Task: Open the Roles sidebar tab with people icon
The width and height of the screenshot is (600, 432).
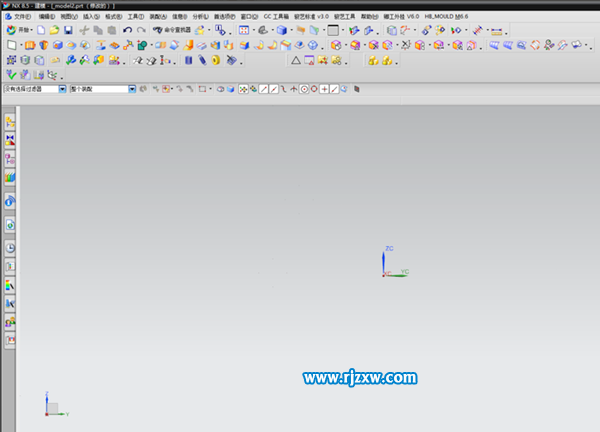Action: 10,322
